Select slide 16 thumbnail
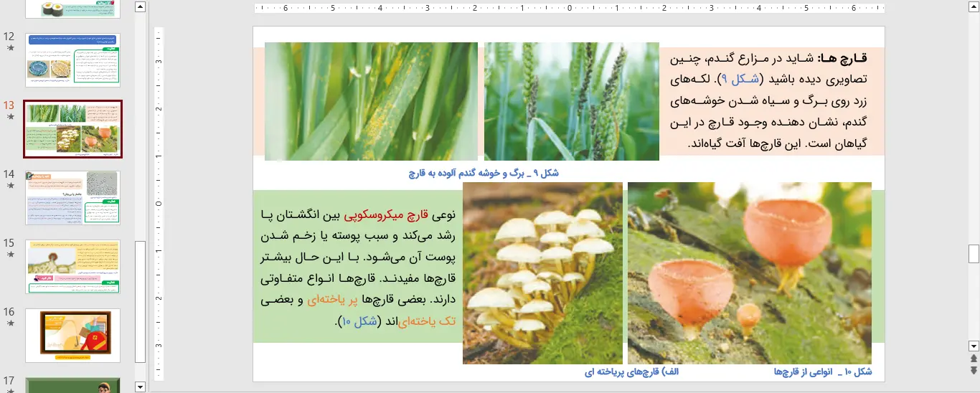The image size is (980, 393). pyautogui.click(x=73, y=336)
